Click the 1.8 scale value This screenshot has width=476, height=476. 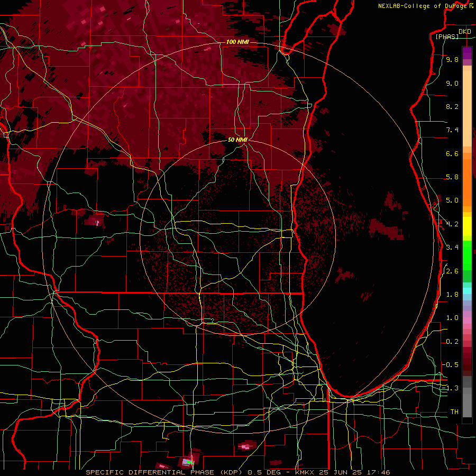(x=452, y=295)
